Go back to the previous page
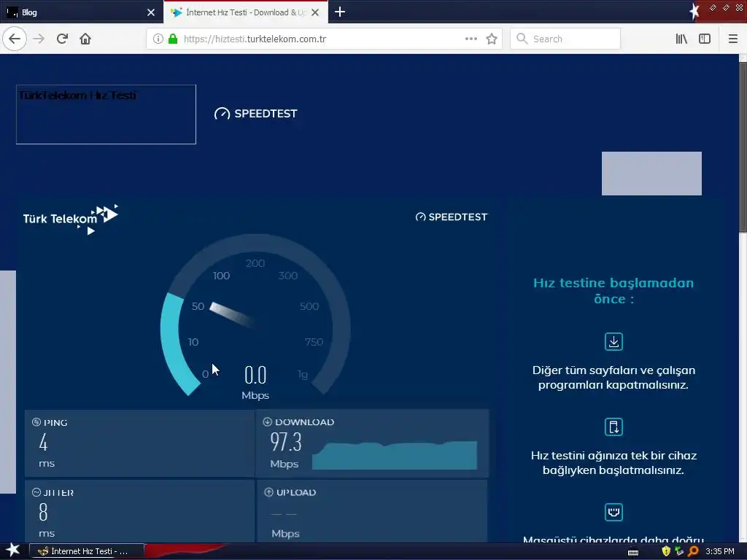The height and width of the screenshot is (560, 747). 15,39
